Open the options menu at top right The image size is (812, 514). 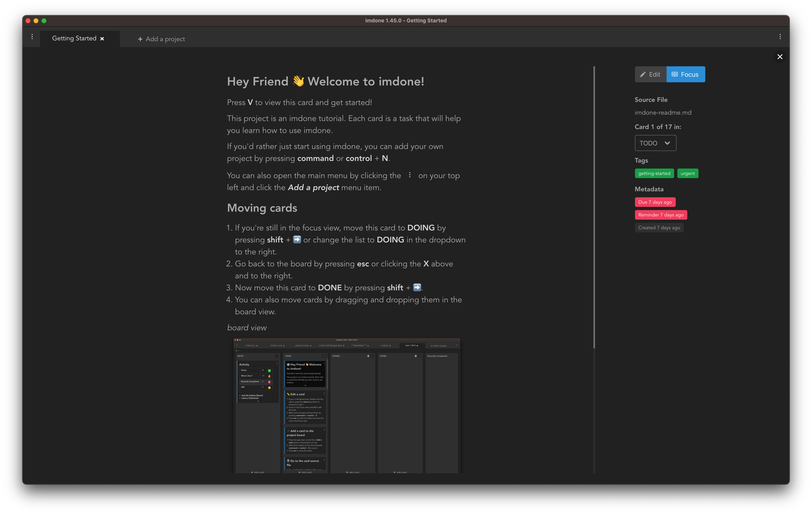click(780, 36)
